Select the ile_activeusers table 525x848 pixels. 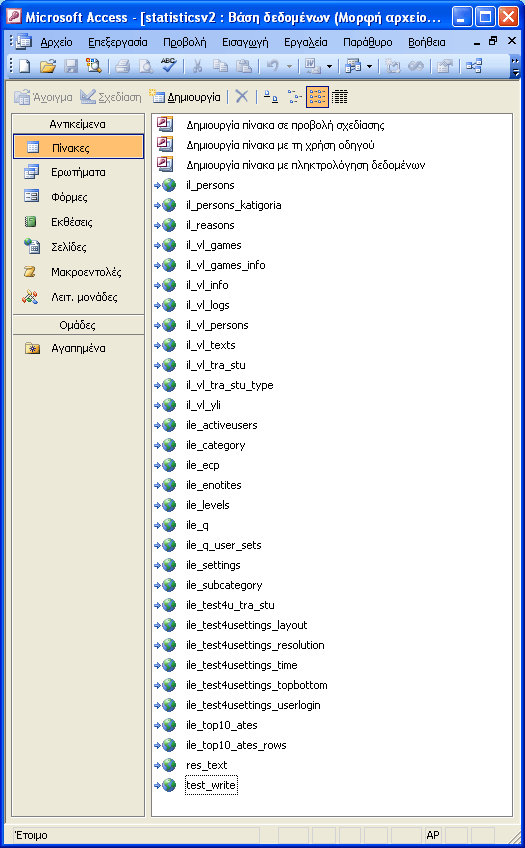pos(222,425)
